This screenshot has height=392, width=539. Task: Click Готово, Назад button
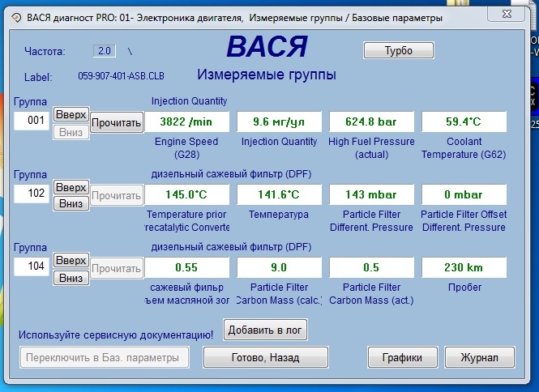(265, 357)
